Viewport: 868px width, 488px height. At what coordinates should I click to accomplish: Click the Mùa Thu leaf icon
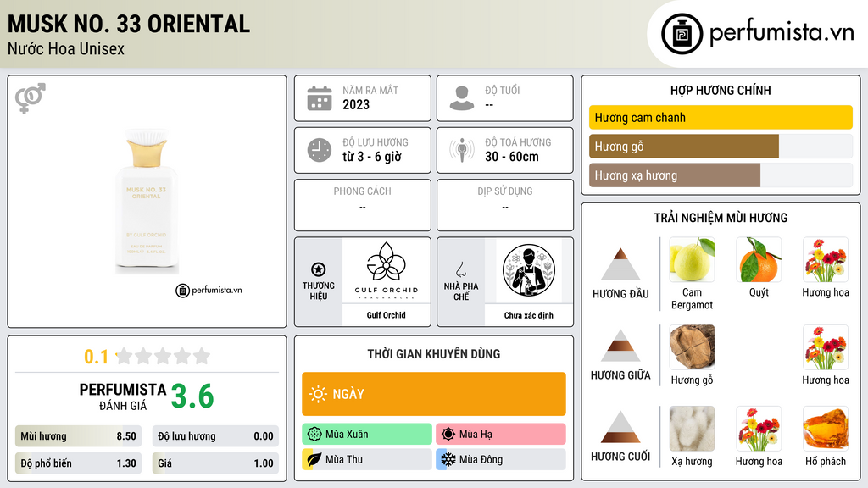pos(314,459)
